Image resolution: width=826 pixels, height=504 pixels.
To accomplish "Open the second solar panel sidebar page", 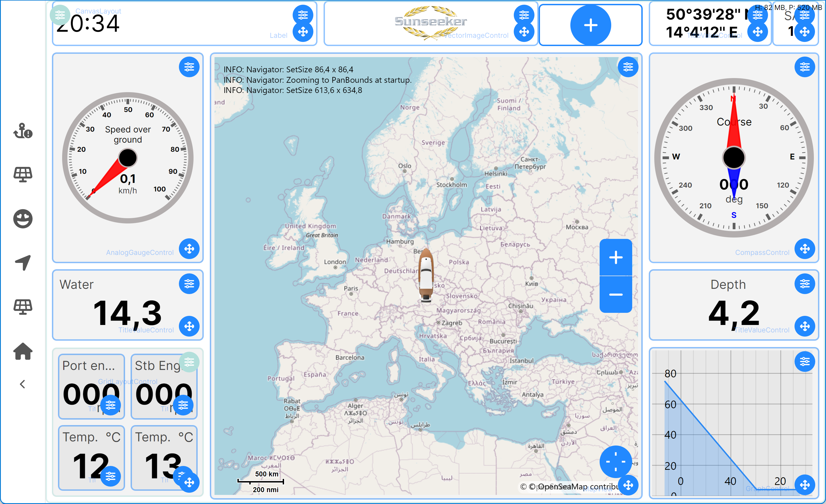I will coord(23,307).
